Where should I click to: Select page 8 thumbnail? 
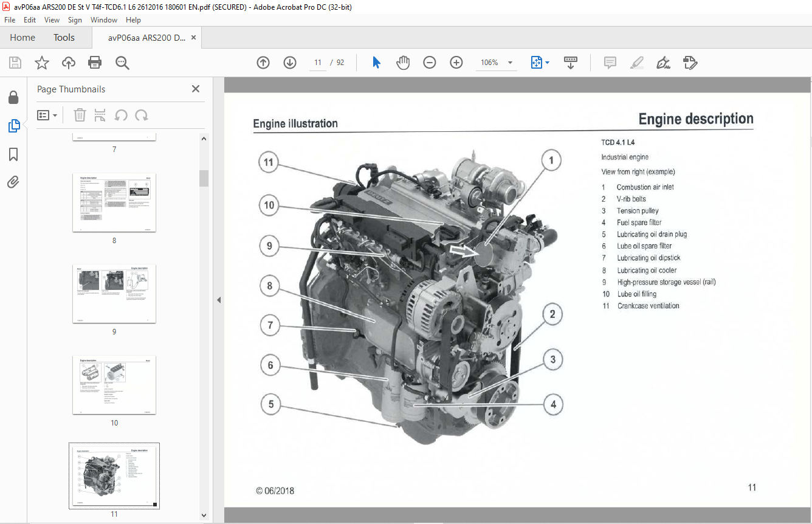[x=114, y=202]
